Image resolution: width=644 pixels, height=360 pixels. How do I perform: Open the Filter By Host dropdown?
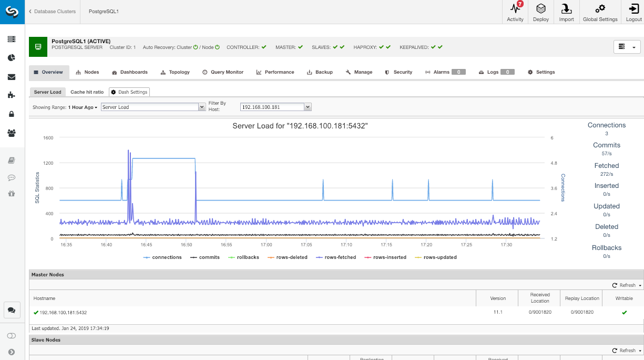[x=276, y=107]
